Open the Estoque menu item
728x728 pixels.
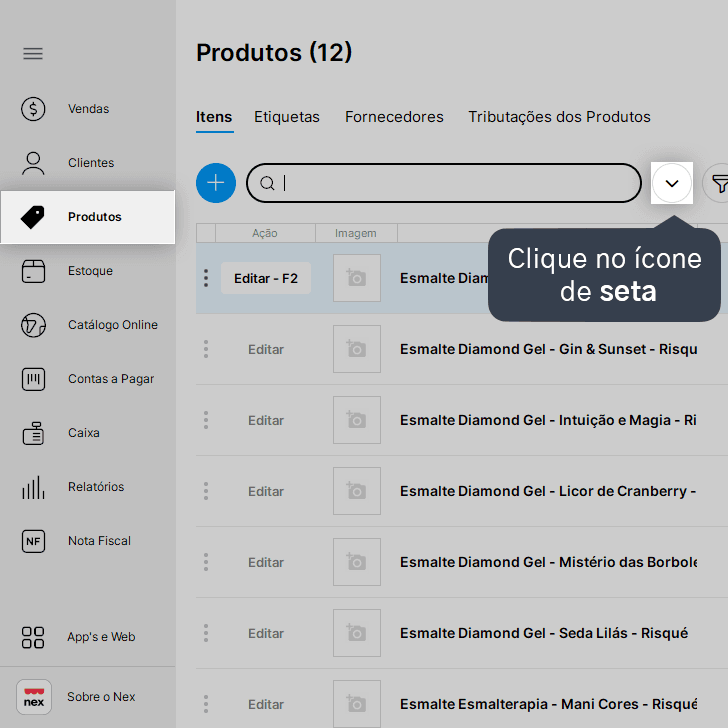[88, 271]
